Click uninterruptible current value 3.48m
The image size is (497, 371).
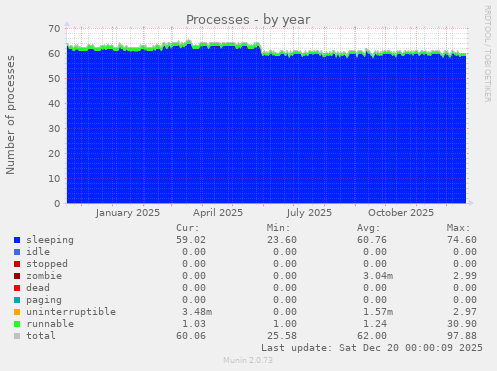(x=197, y=312)
